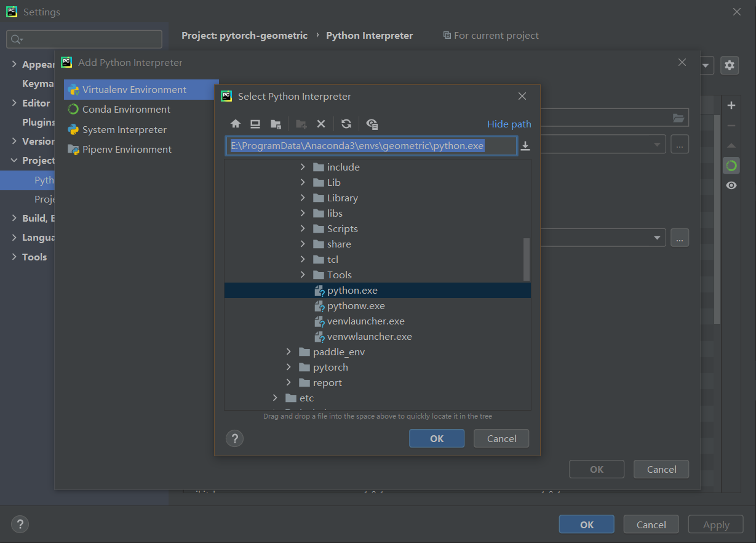Open the settings gear icon near the top right
The image size is (756, 543).
point(730,65)
